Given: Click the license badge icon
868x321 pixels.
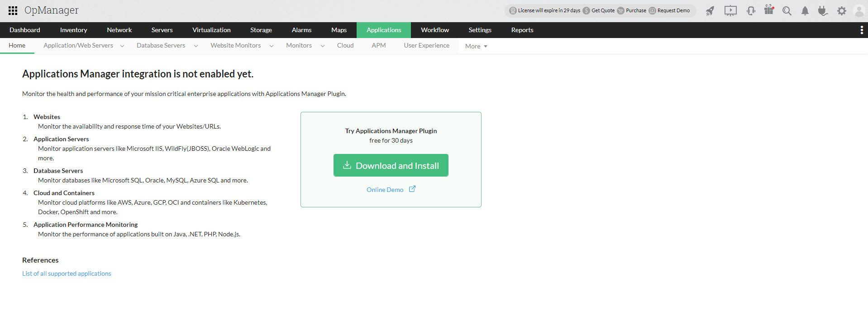Looking at the screenshot, I should tap(513, 10).
